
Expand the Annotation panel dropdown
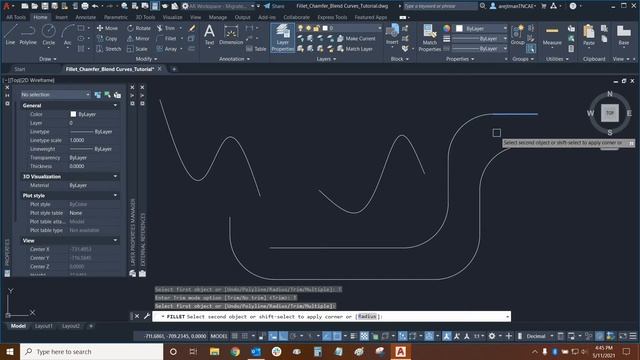pos(234,59)
